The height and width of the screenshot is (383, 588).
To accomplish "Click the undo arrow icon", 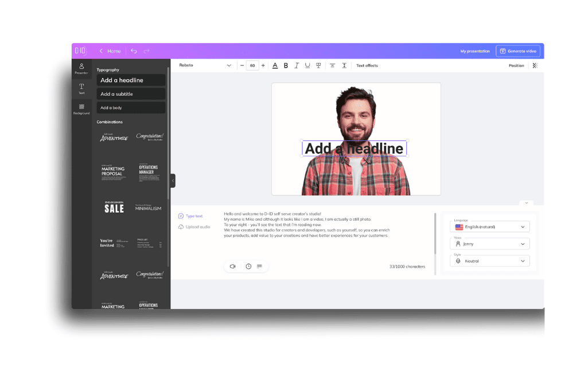I will click(134, 51).
